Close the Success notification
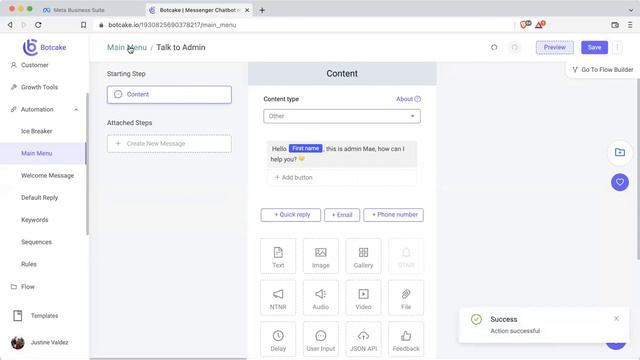 (x=616, y=318)
